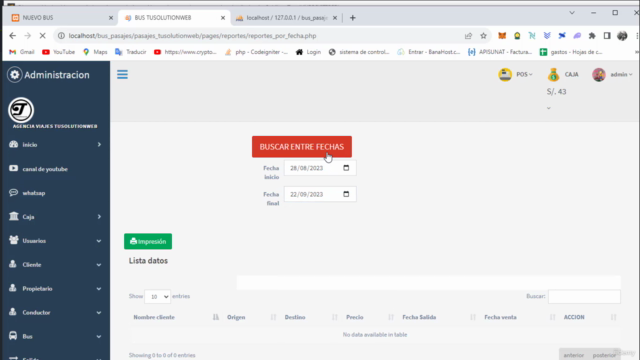Click the Conductor person icon
640x360 pixels.
click(x=13, y=312)
